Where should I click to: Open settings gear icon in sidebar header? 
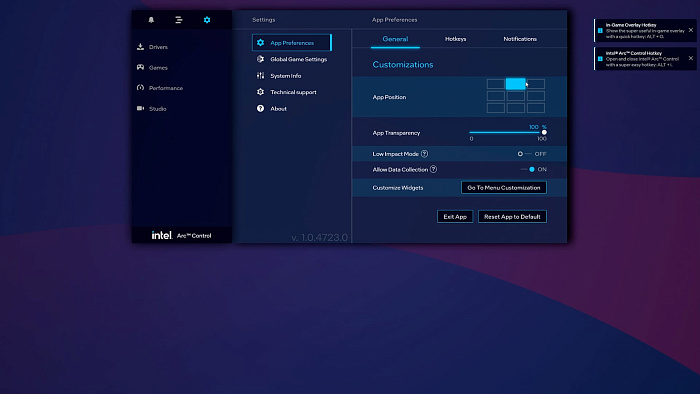click(x=207, y=20)
